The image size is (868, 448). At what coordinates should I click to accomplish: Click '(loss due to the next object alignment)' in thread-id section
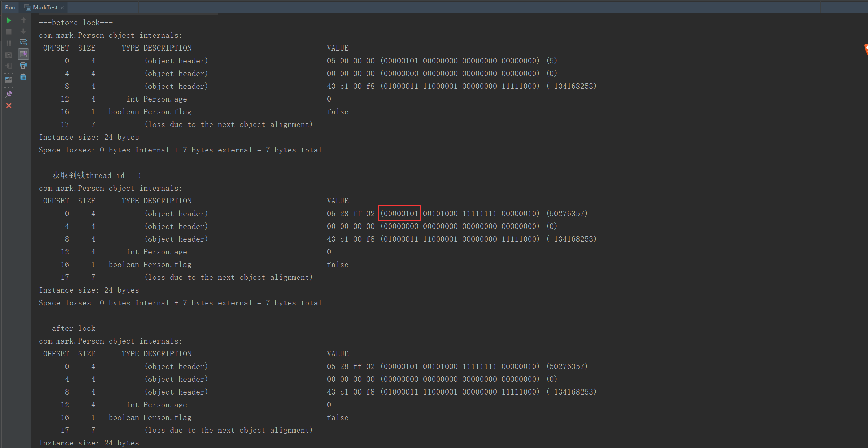[228, 277]
